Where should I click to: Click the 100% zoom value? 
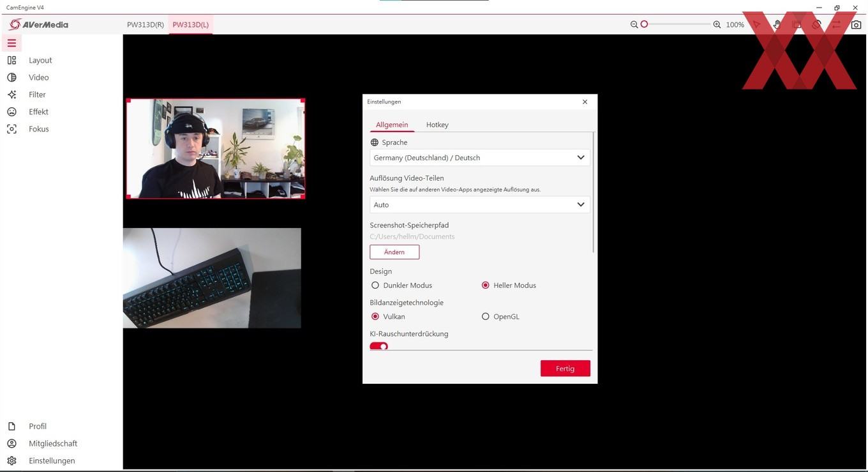click(735, 24)
